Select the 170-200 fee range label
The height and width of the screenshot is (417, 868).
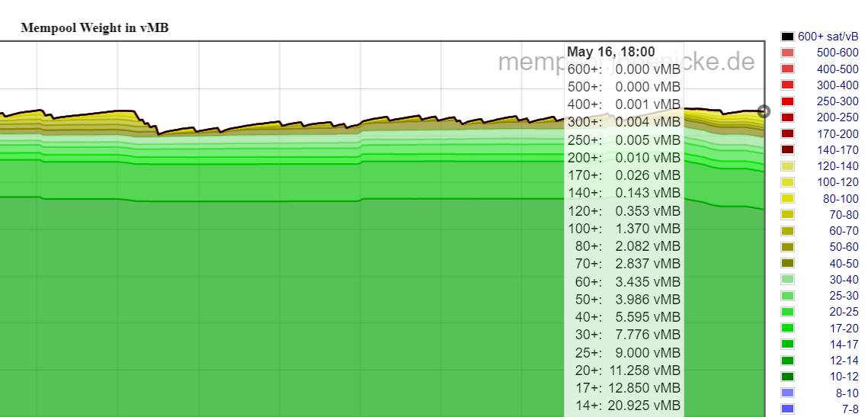tap(838, 133)
